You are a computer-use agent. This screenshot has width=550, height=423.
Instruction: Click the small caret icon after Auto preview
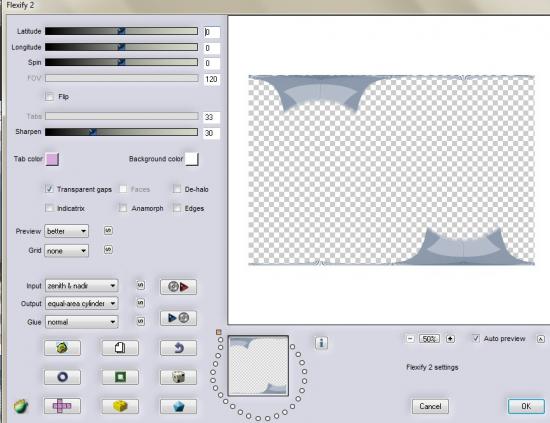(541, 339)
